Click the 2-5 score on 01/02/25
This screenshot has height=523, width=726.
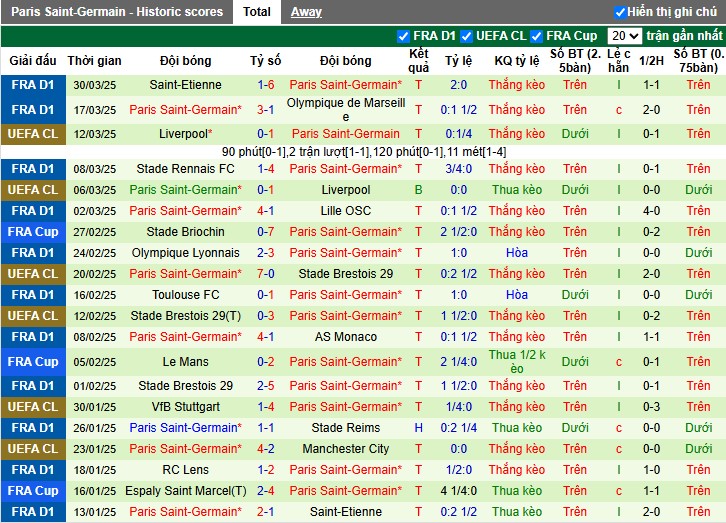coord(266,386)
